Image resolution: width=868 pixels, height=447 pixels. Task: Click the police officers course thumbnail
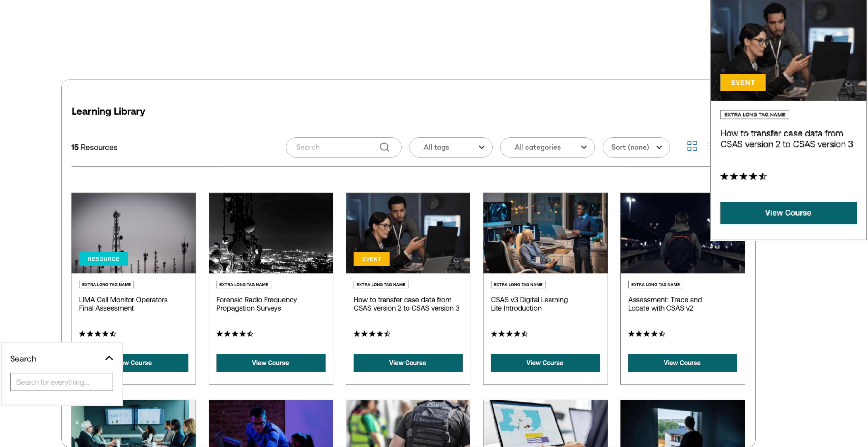408,423
